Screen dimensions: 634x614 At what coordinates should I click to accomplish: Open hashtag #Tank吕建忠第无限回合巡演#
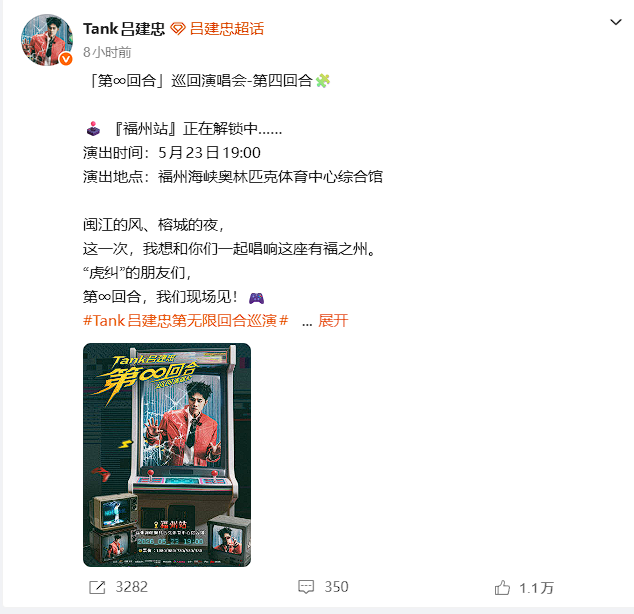tap(186, 321)
